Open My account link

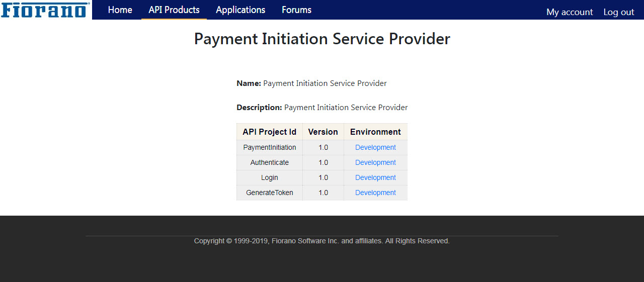click(x=570, y=12)
